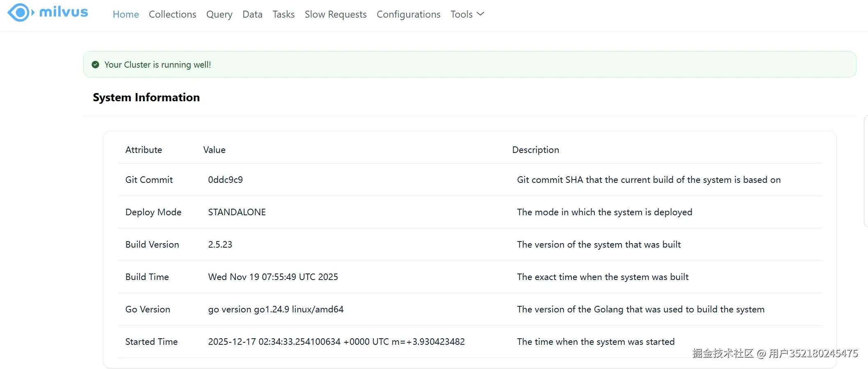Select the Git Commit value 0ddc9c9
This screenshot has width=868, height=369.
tap(225, 180)
